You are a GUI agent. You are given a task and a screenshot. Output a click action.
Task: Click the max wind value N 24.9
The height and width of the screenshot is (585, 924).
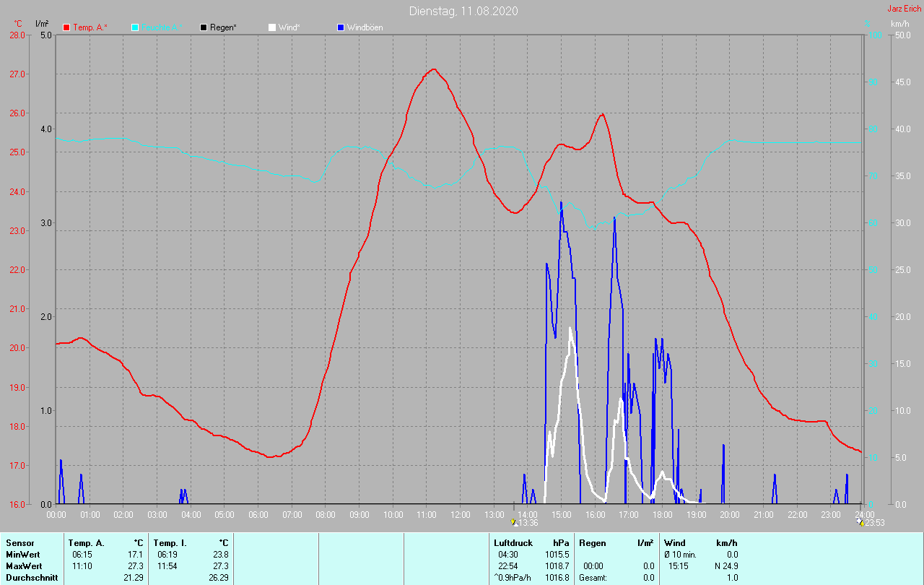pyautogui.click(x=725, y=565)
